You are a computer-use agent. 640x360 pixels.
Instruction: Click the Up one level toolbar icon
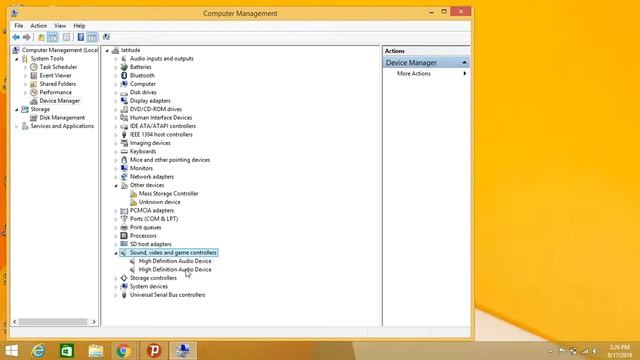pyautogui.click(x=41, y=38)
